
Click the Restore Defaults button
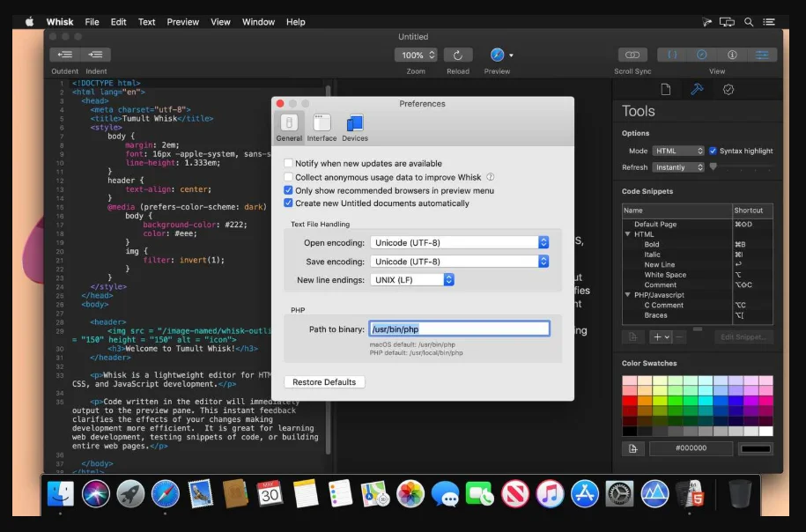(x=324, y=382)
